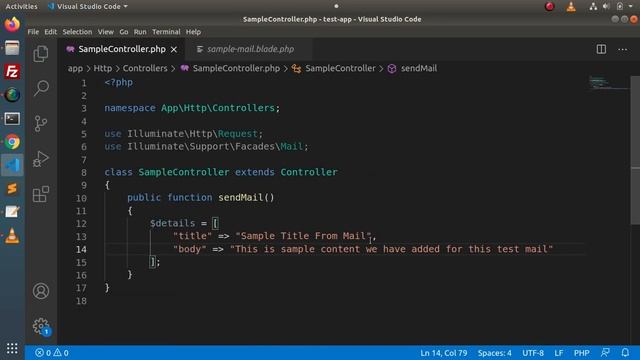
Task: Open text editor from the dock
Action: (12, 212)
